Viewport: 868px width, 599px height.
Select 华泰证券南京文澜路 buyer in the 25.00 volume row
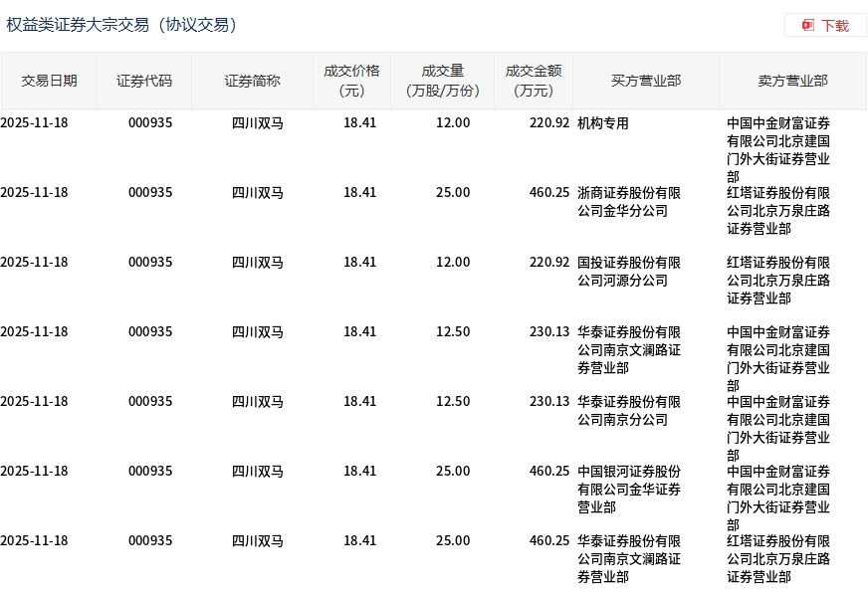[629, 558]
